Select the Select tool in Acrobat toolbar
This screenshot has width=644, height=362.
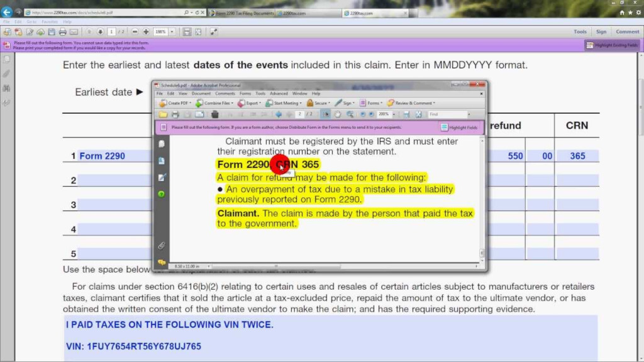pos(326,114)
